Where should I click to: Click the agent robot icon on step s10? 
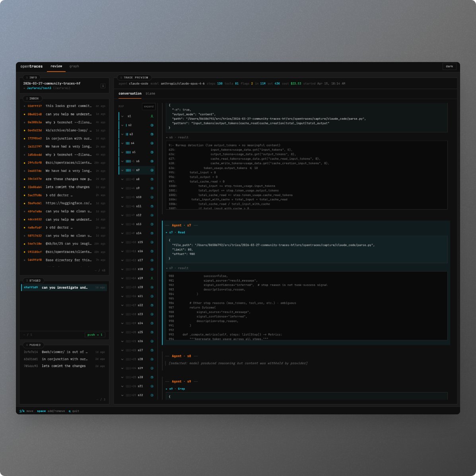tap(152, 197)
